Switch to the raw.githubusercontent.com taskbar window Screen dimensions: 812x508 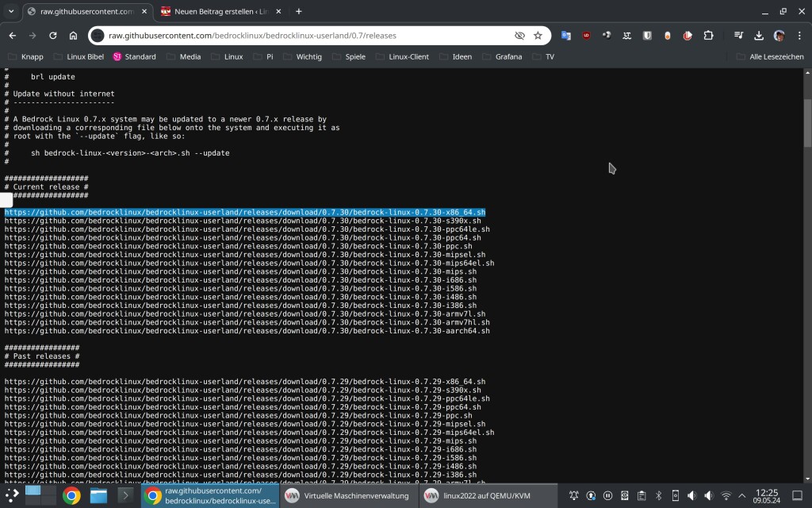pyautogui.click(x=210, y=495)
